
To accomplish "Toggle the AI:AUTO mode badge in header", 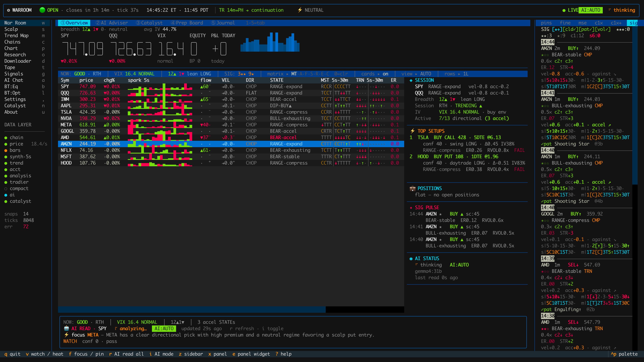I will [591, 10].
